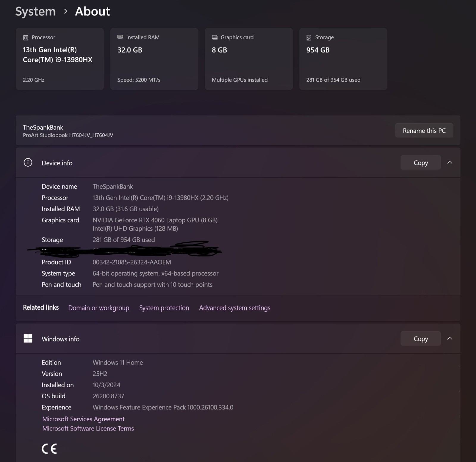Click Intel(R) UHD Graphics (128 MB) text
476x462 pixels.
pyautogui.click(x=135, y=228)
